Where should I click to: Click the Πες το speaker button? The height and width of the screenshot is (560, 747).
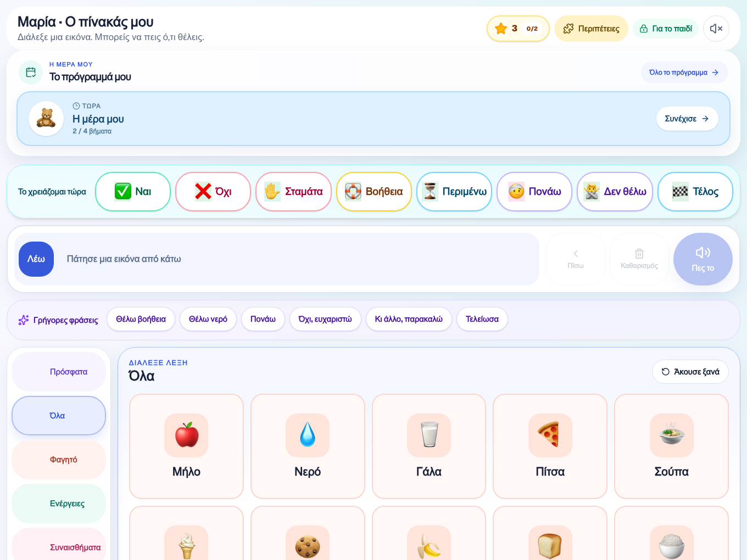[x=703, y=259]
